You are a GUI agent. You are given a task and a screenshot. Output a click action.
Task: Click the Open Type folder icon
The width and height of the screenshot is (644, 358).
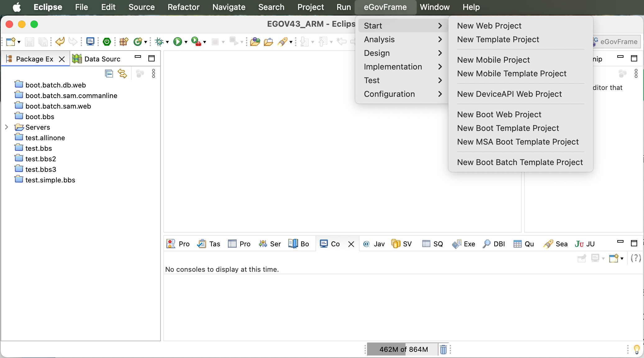click(255, 42)
